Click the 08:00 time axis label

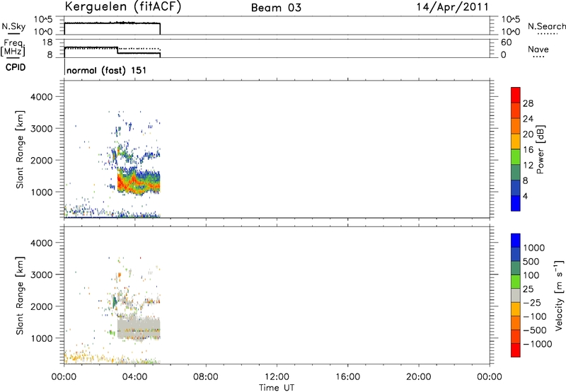click(x=206, y=377)
